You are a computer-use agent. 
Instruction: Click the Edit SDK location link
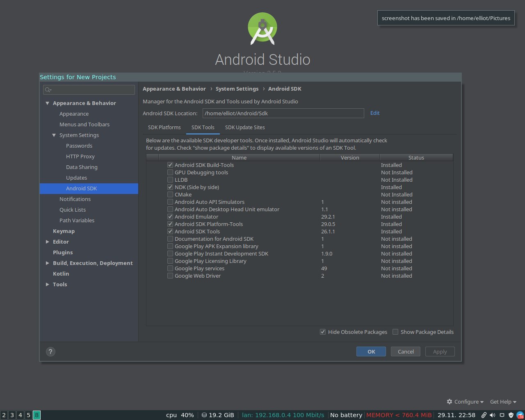coord(375,113)
